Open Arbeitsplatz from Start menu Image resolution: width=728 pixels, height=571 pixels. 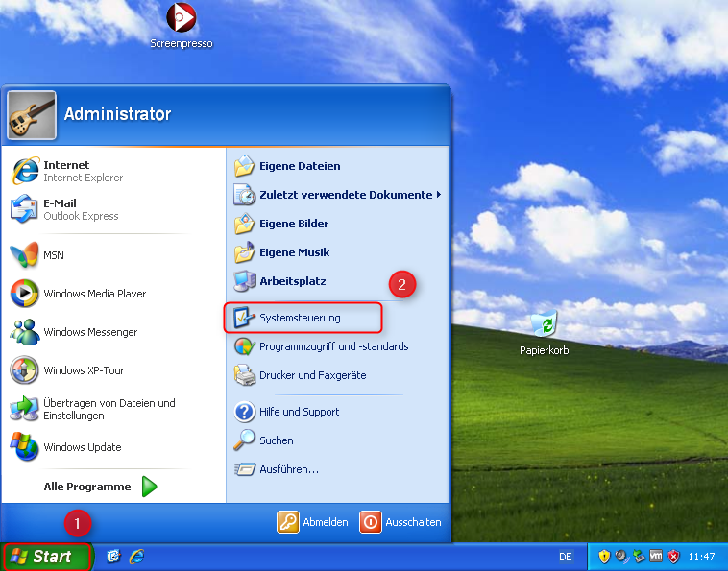coord(292,281)
